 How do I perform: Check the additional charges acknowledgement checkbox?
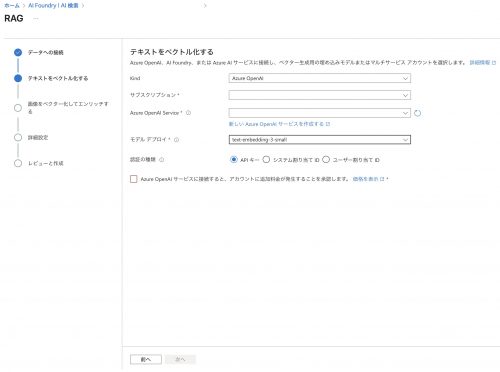(134, 179)
